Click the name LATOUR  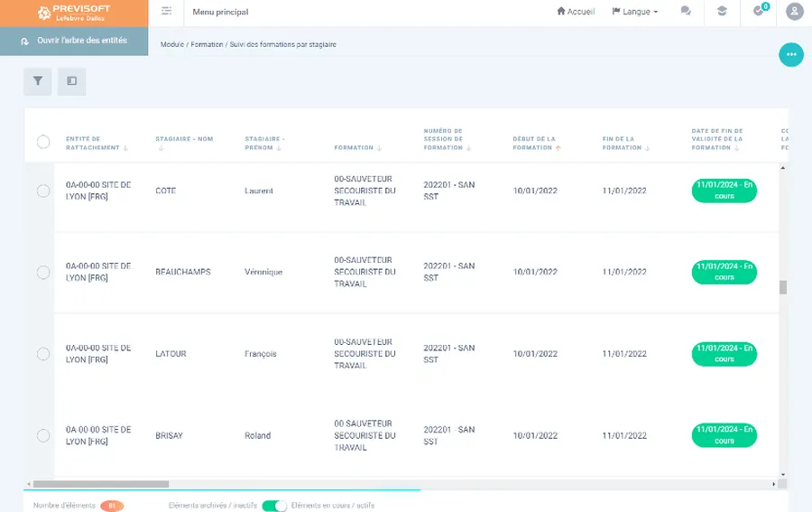pos(171,354)
